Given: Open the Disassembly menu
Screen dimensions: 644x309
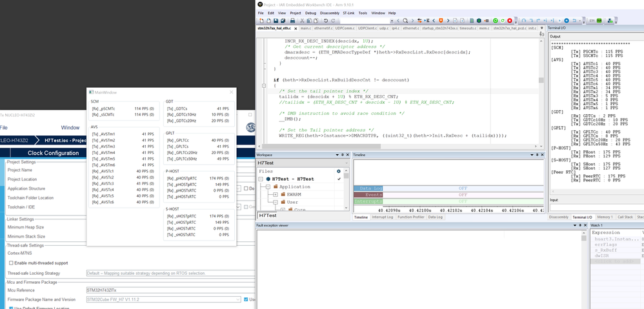Looking at the screenshot, I should pos(329,13).
